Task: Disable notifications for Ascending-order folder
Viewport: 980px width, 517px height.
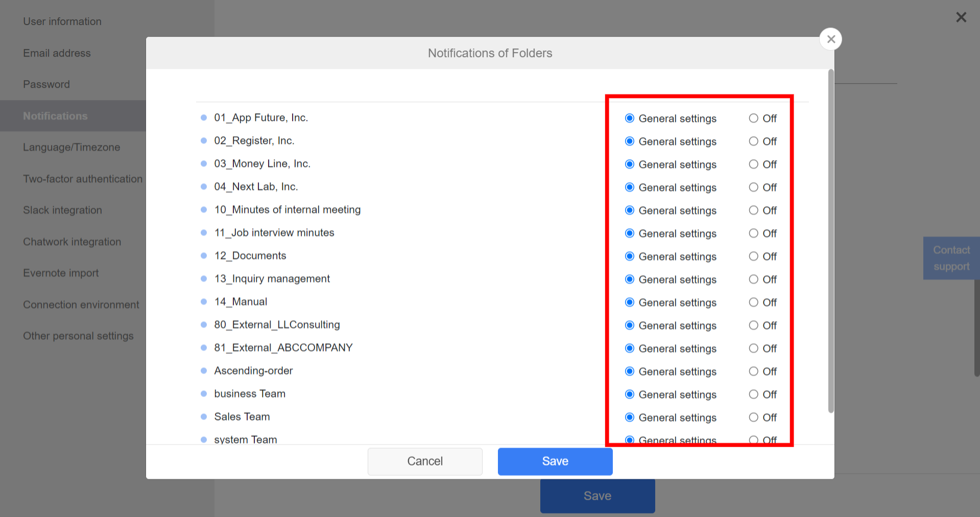Action: pyautogui.click(x=753, y=371)
